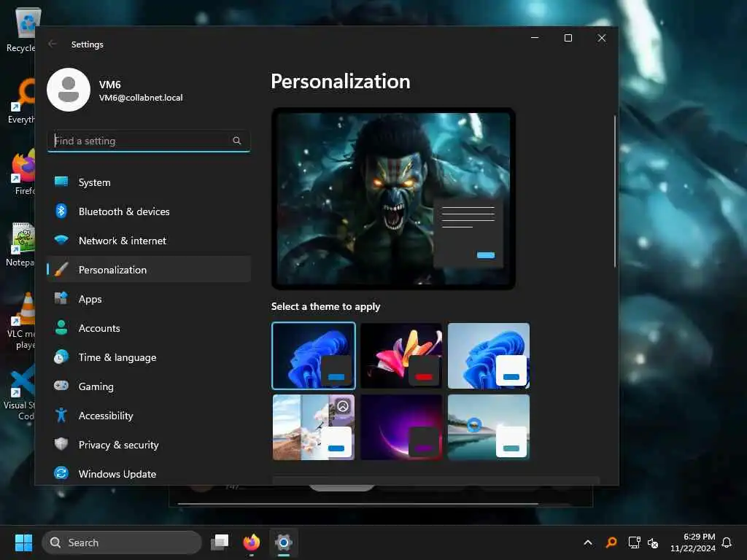This screenshot has height=560, width=747.
Task: Open Gaming settings
Action: pos(149,386)
